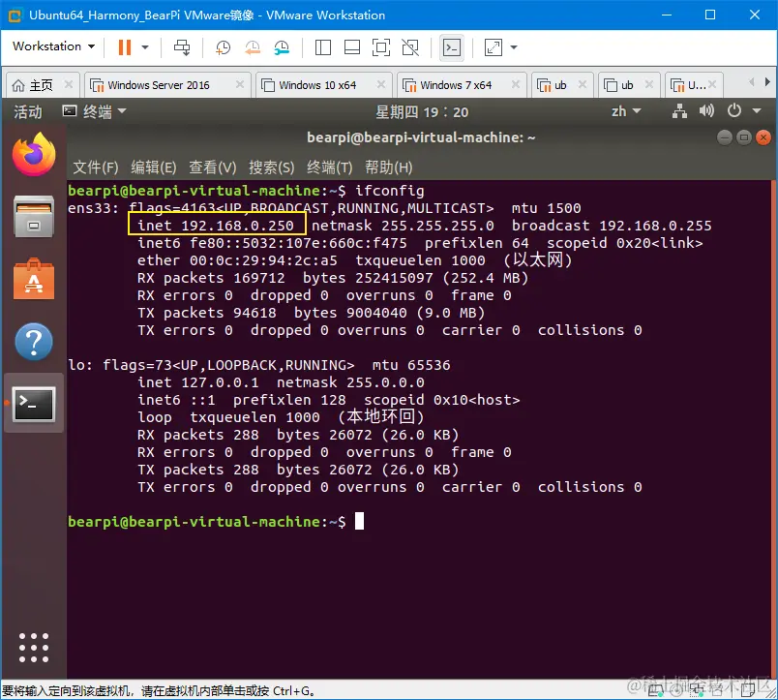Image resolution: width=778 pixels, height=700 pixels.
Task: Select the Terminal icon in the dock
Action: (x=34, y=404)
